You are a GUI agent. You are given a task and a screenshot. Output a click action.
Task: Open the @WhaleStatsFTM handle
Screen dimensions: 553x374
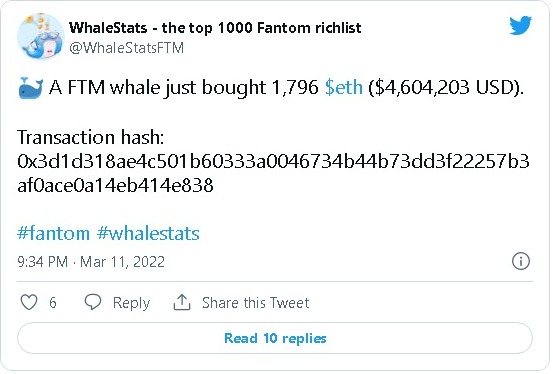coord(127,48)
